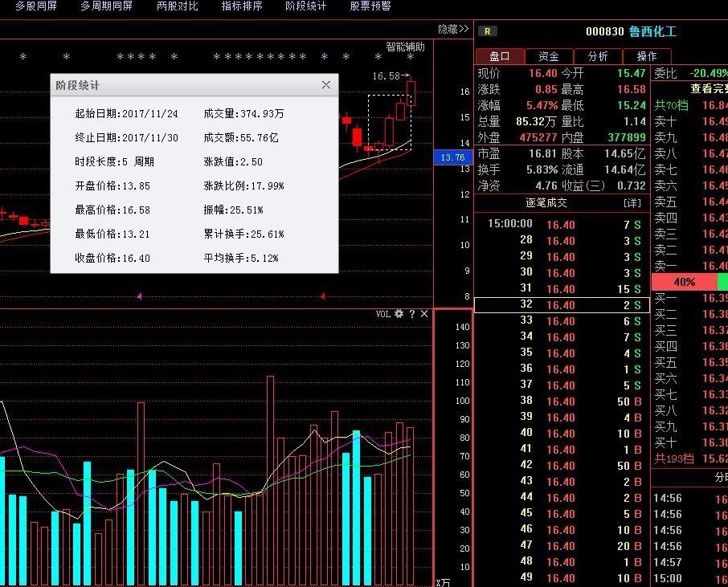The width and height of the screenshot is (728, 587).
Task: Click the 逐笔成交 header
Action: click(x=546, y=203)
